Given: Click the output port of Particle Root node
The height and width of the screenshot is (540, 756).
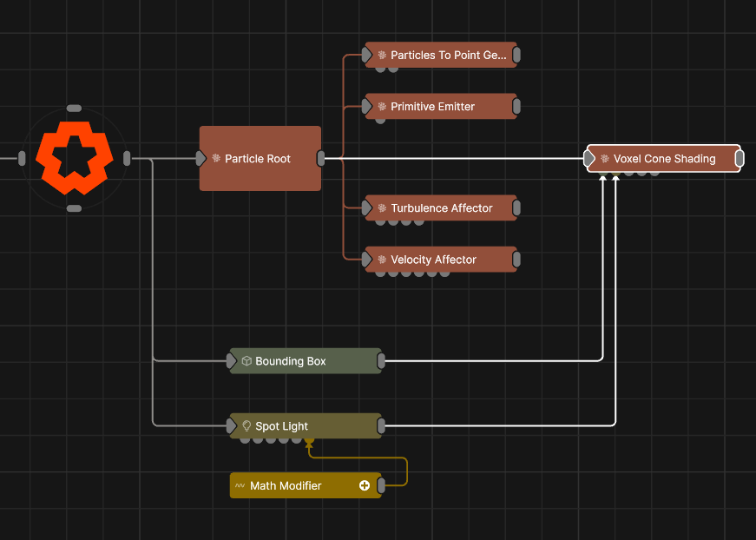Looking at the screenshot, I should point(321,159).
